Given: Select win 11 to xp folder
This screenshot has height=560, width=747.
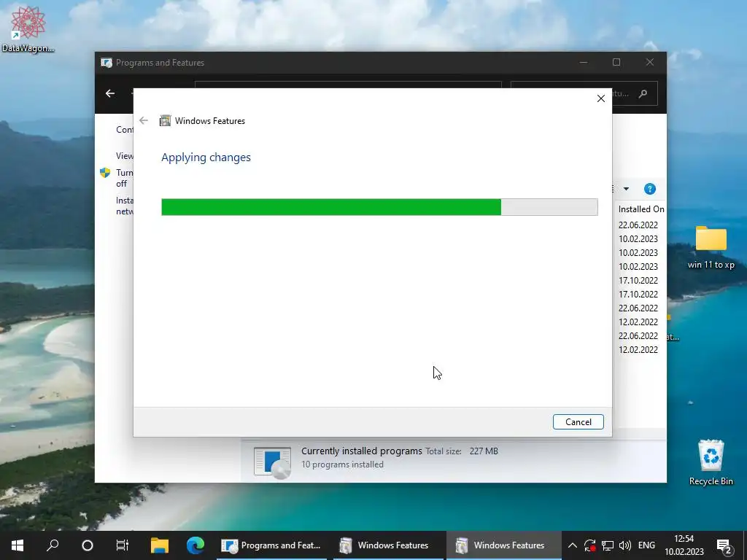Looking at the screenshot, I should [x=711, y=248].
